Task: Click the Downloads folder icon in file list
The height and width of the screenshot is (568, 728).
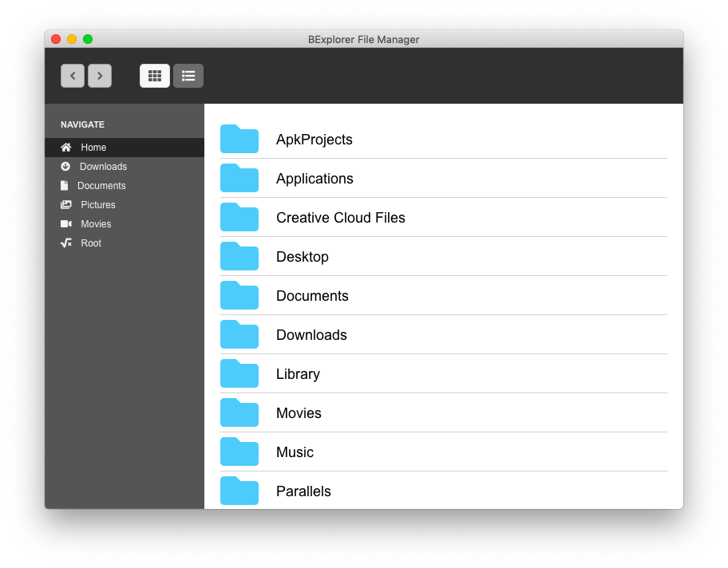Action: [239, 334]
